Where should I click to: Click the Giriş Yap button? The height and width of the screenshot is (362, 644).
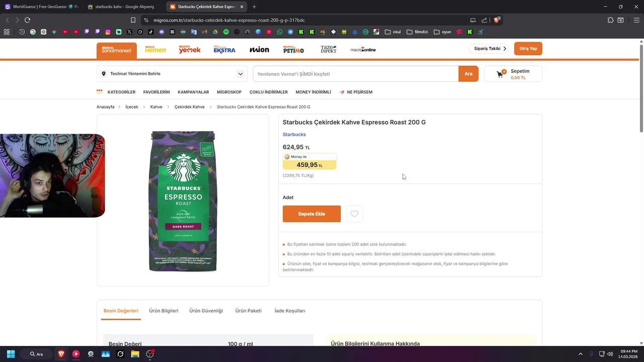pyautogui.click(x=528, y=49)
